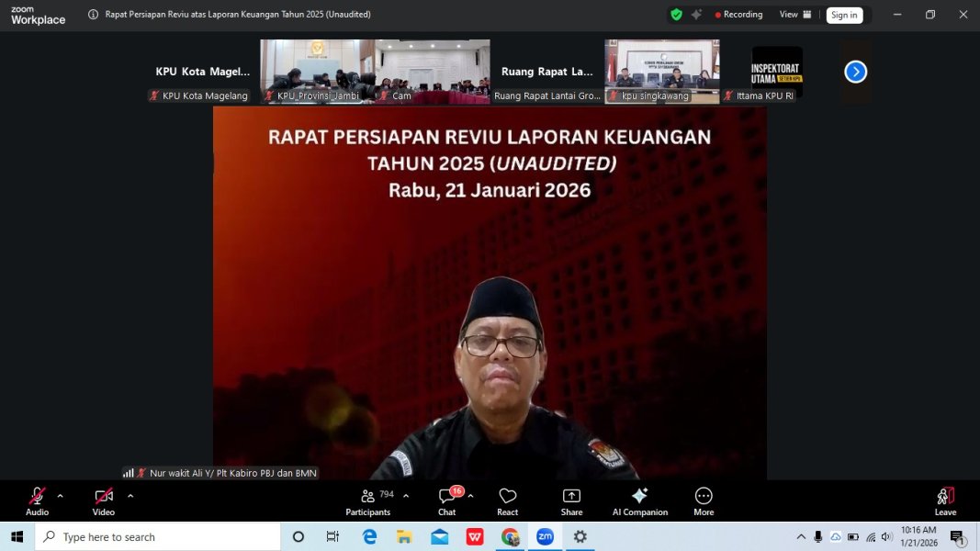Open the React emoji menu
This screenshot has height=551, width=980.
click(x=507, y=500)
